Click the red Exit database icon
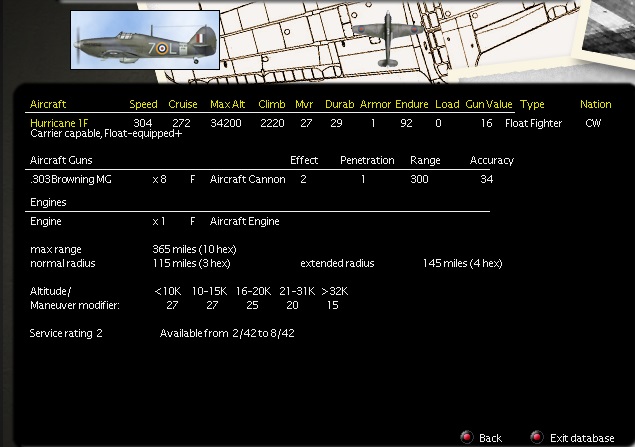635x447 pixels. pyautogui.click(x=537, y=437)
